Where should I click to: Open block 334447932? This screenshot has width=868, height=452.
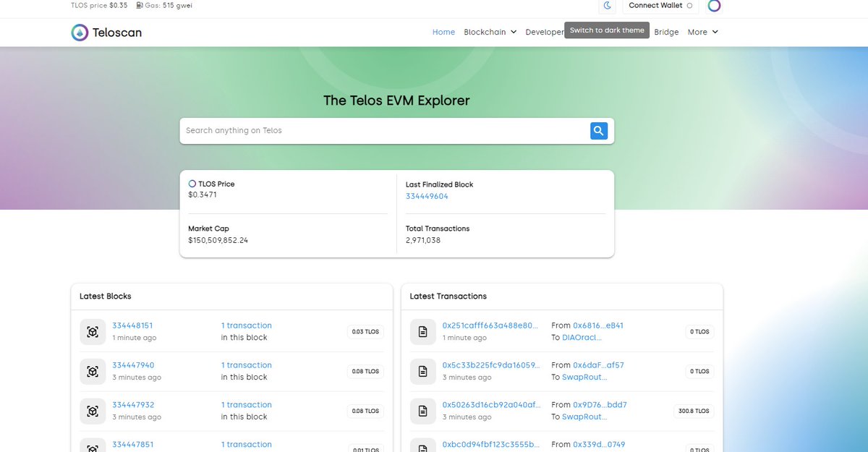click(x=133, y=405)
